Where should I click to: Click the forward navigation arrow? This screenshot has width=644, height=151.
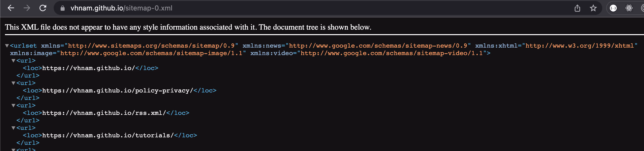[x=27, y=8]
